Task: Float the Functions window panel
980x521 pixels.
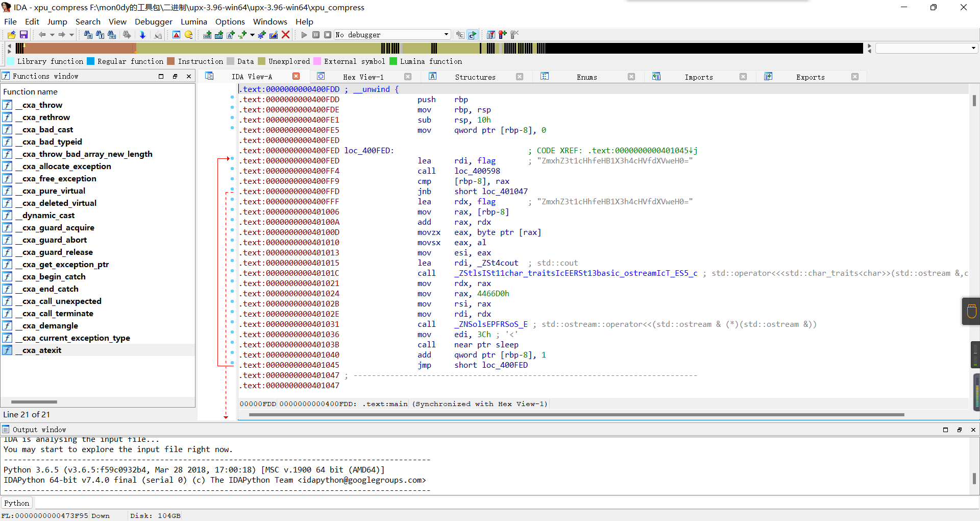Action: 175,76
